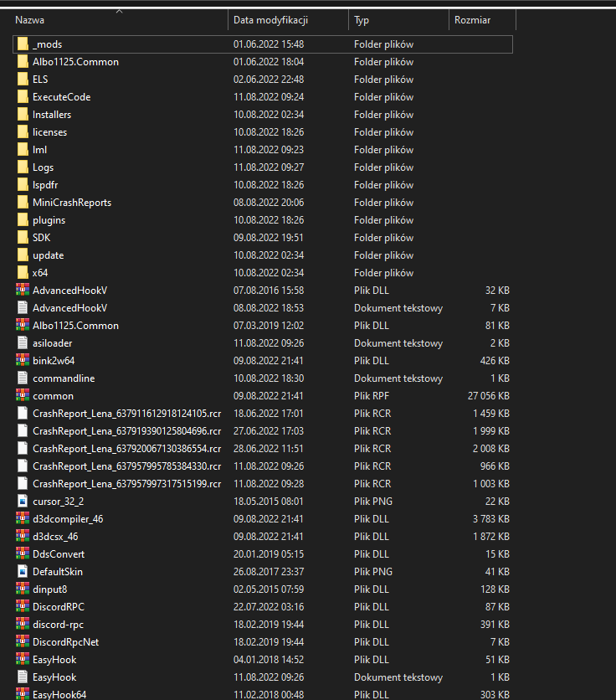Click the plugins folder icon
Viewport: 616px width, 700px height.
tap(23, 220)
